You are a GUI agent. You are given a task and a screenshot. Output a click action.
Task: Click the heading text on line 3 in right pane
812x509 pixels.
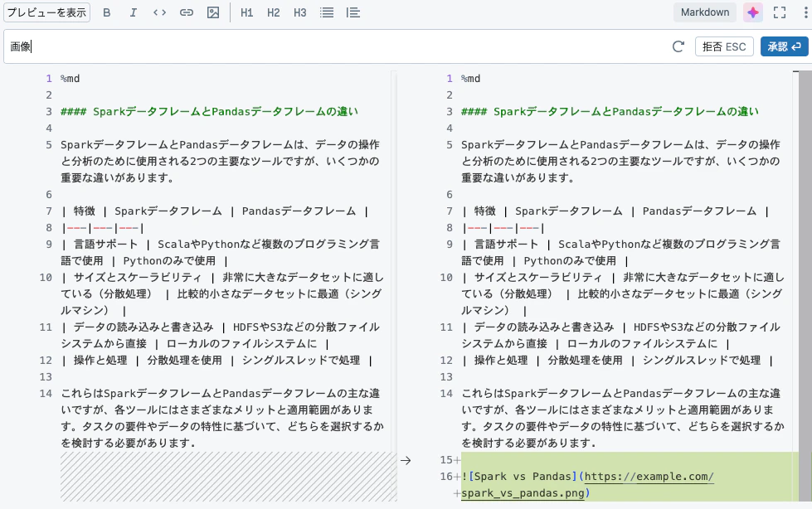point(610,111)
